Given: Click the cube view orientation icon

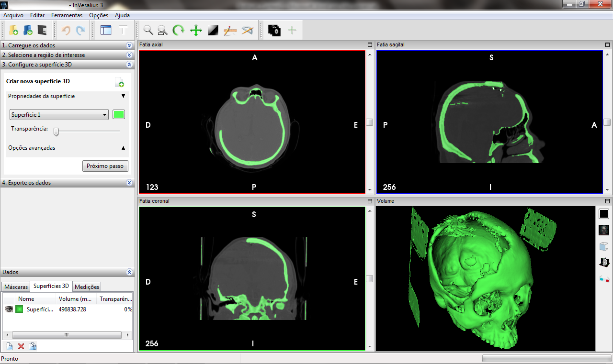Looking at the screenshot, I should [604, 246].
